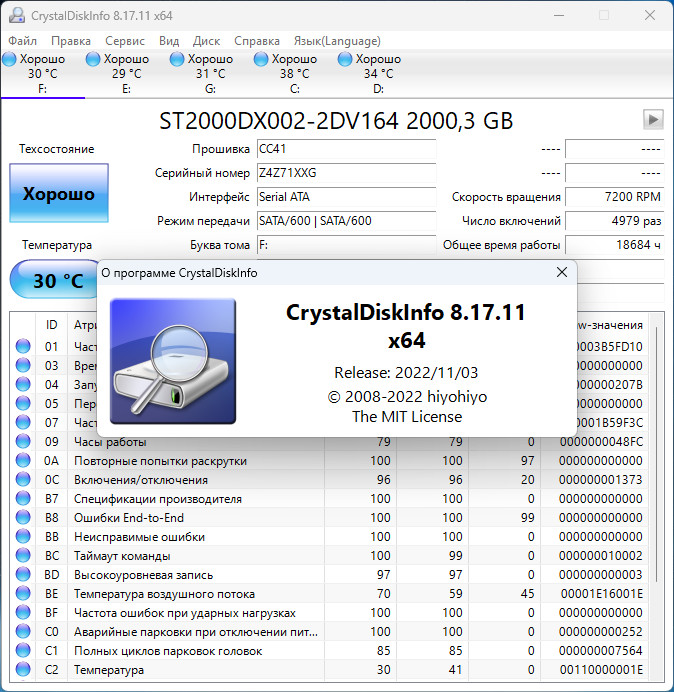Click the power-on count 4979 раз field
The image size is (674, 692).
click(x=614, y=221)
